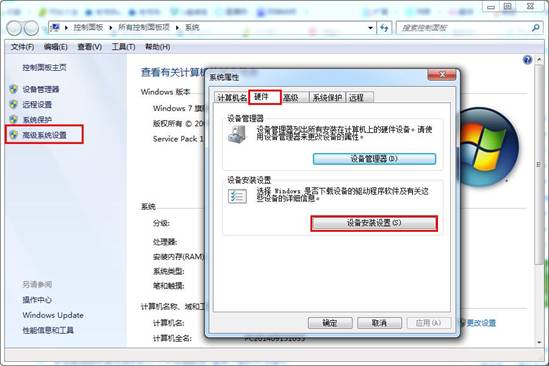The height and width of the screenshot is (366, 549).
Task: Click 所有控制面板项 in breadcrumb
Action: pyautogui.click(x=144, y=27)
